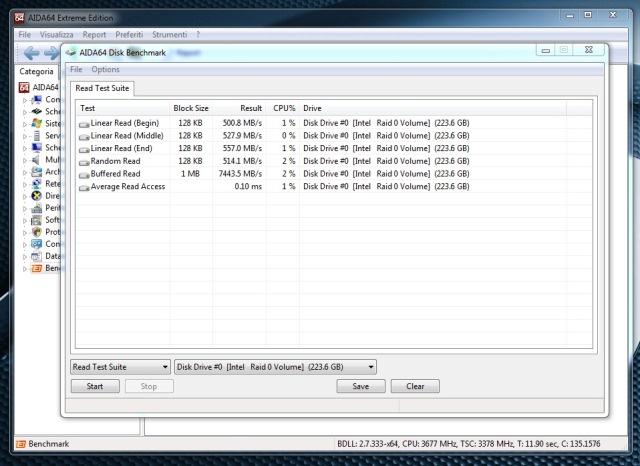The width and height of the screenshot is (640, 466).
Task: Click the drive icon beside Random Read
Action: (x=84, y=162)
